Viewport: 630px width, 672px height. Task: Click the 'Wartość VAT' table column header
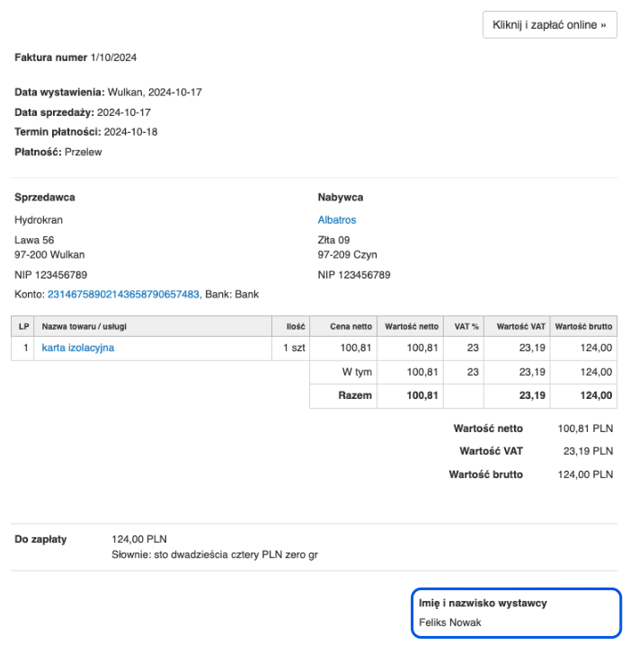coord(517,327)
